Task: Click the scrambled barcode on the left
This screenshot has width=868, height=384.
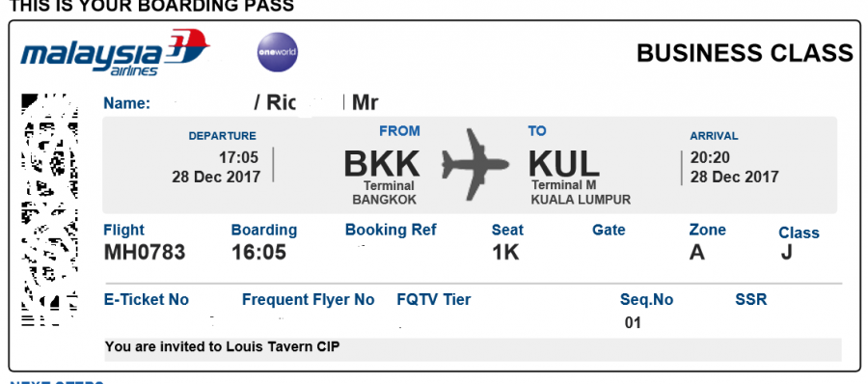Action: [x=49, y=209]
